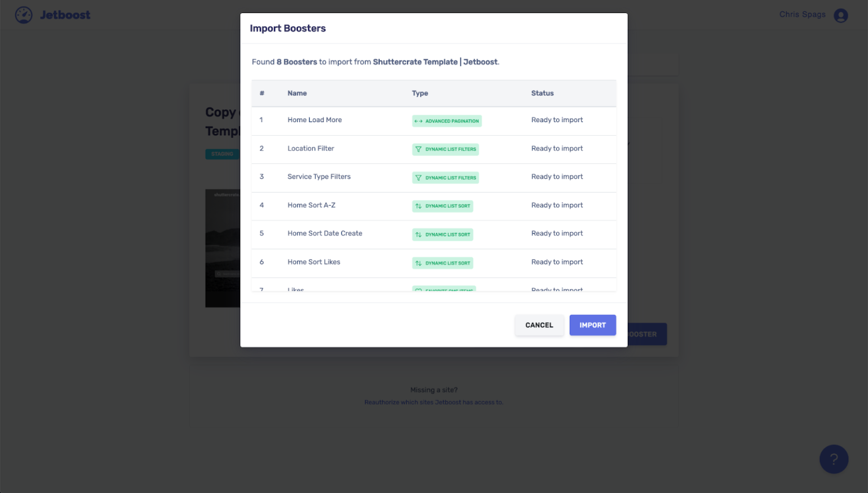Click the partially hidden Booster button behind the dialog
Viewport: 868px width, 493px height.
point(646,334)
